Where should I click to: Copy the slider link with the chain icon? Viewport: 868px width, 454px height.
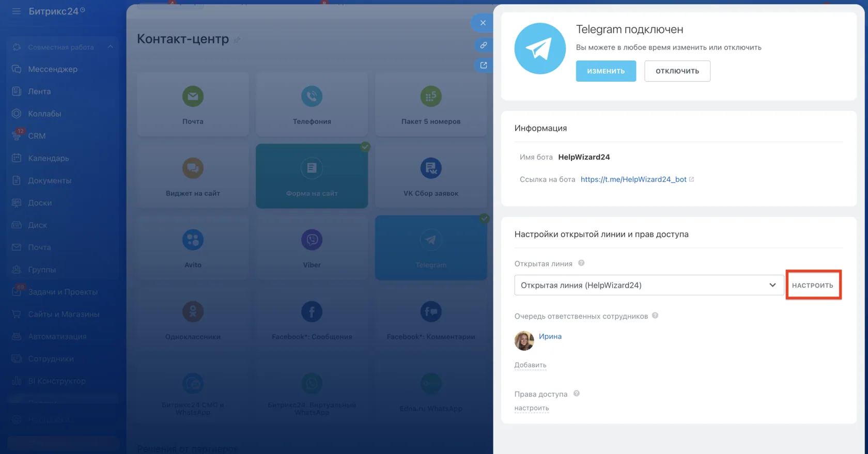(483, 45)
